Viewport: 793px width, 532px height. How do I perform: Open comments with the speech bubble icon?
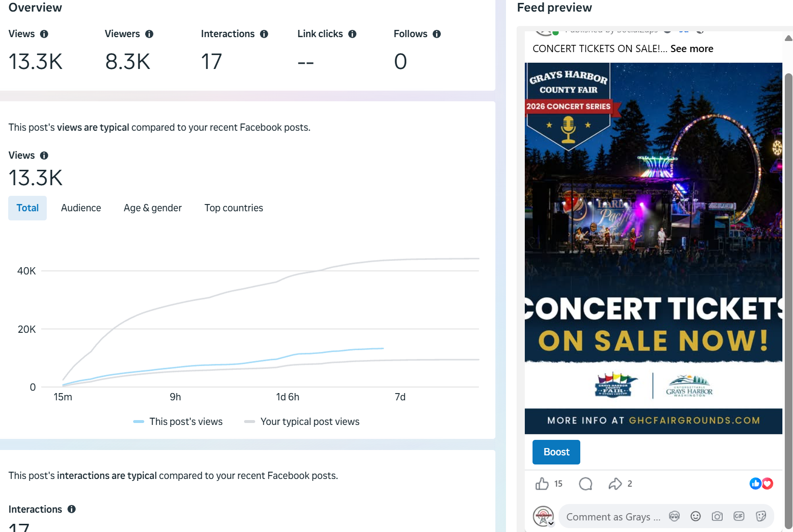point(586,483)
